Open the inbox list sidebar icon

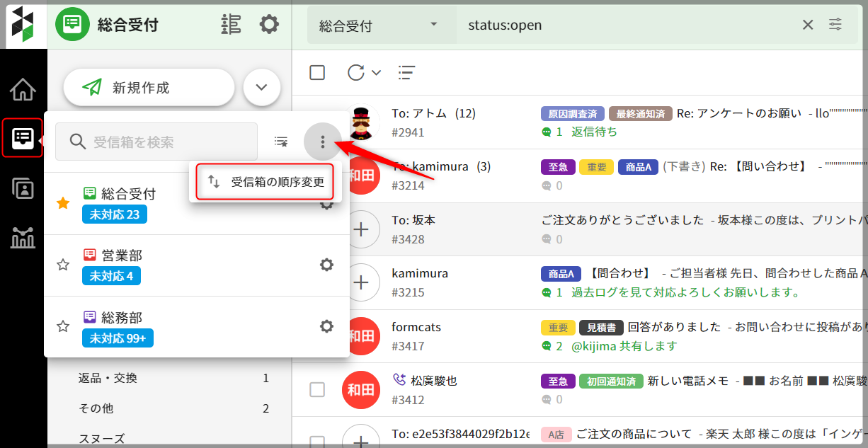(x=23, y=138)
